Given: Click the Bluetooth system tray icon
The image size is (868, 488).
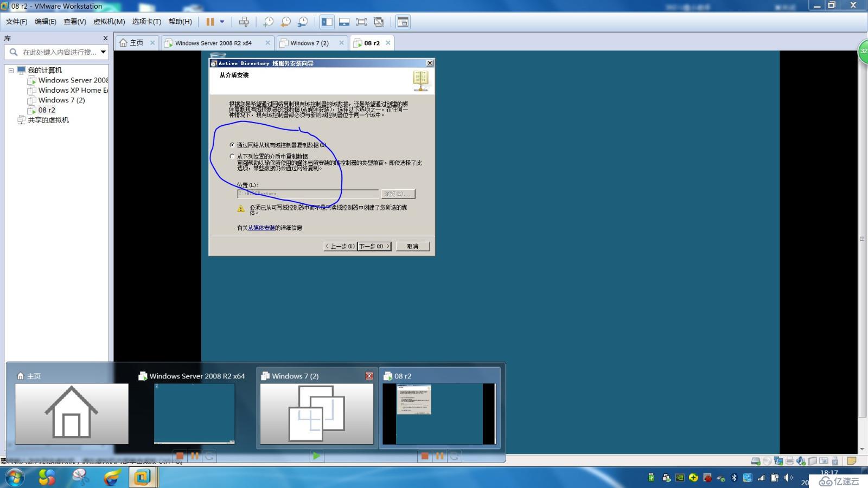Looking at the screenshot, I should (x=734, y=478).
